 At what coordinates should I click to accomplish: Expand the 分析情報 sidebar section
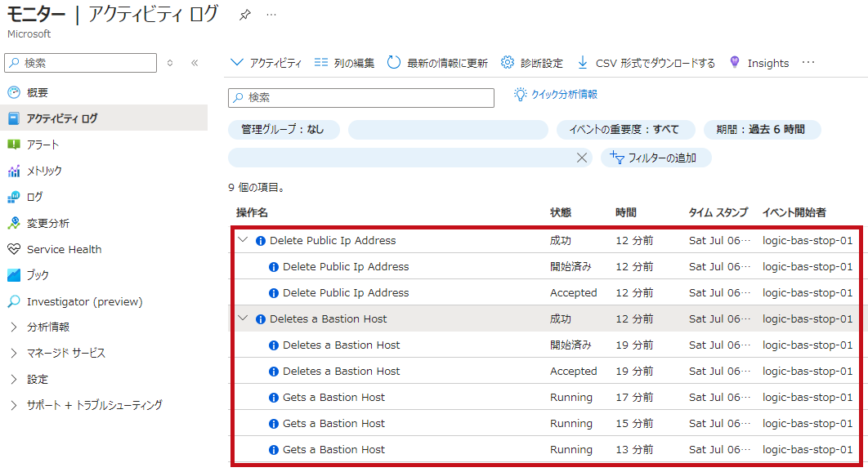tap(14, 327)
